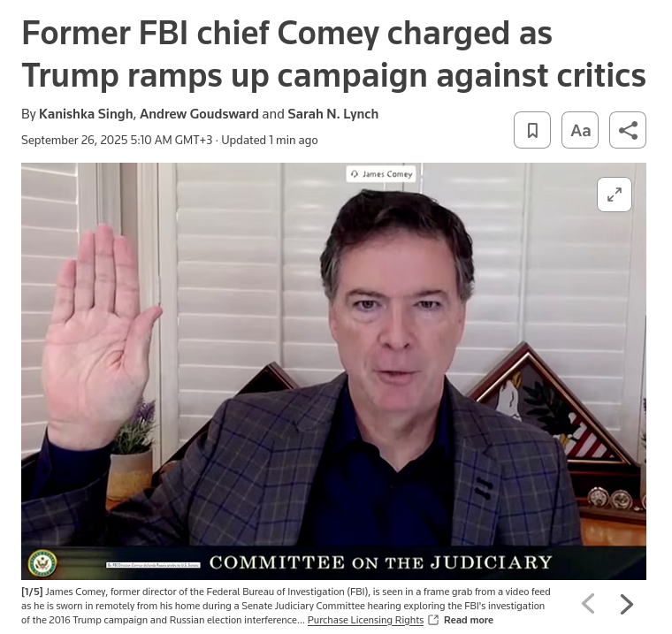Bookmark this article with the save icon
This screenshot has width=672, height=634.
pos(532,130)
